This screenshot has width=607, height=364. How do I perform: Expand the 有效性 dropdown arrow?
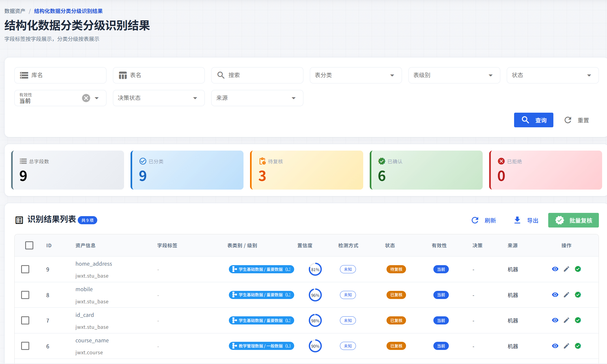(97, 98)
